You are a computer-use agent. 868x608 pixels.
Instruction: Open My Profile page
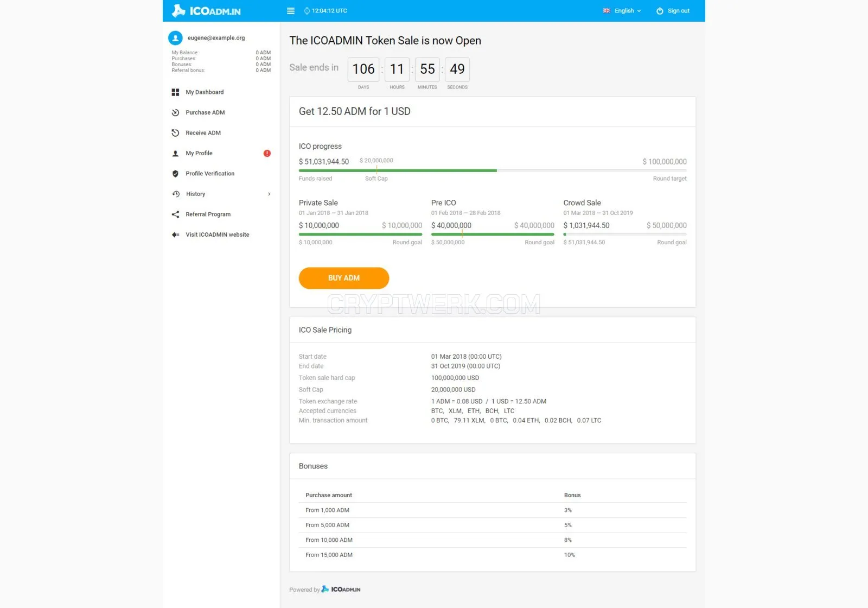[x=199, y=153]
